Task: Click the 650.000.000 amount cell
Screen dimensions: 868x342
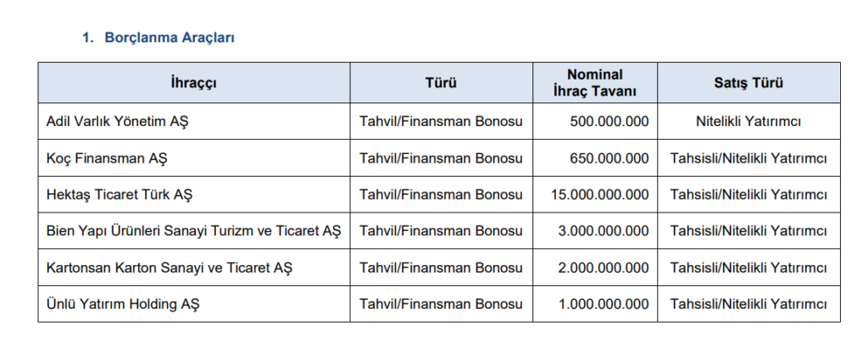Action: click(595, 158)
